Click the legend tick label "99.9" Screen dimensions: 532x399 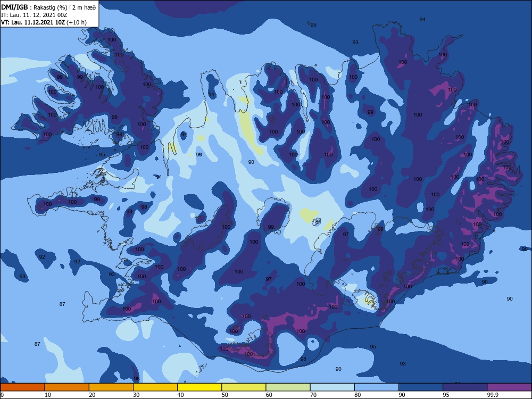(493, 395)
